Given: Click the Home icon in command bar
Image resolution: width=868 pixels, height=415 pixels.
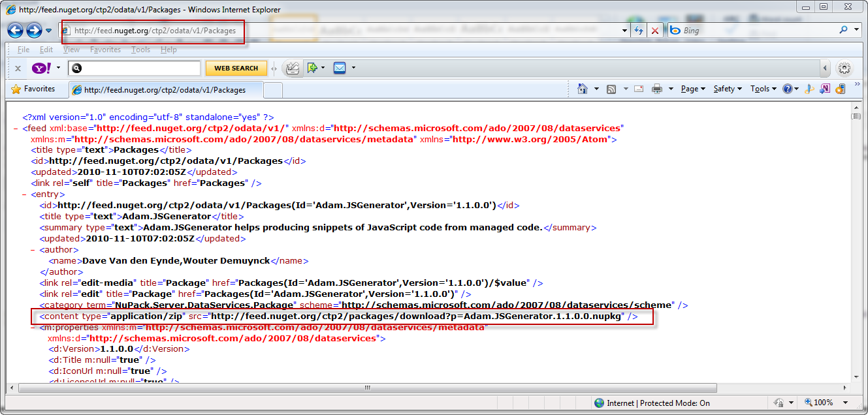Looking at the screenshot, I should [583, 89].
